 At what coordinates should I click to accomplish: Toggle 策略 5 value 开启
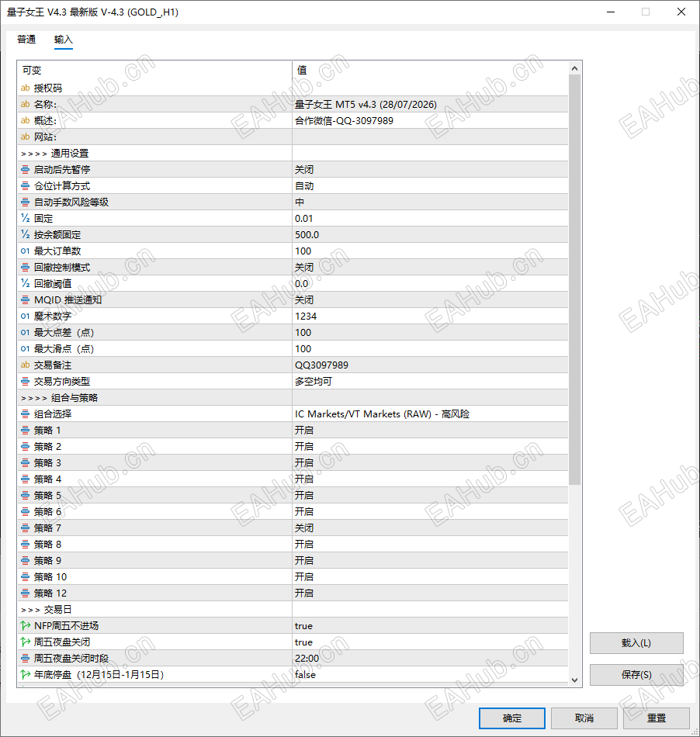coord(430,496)
